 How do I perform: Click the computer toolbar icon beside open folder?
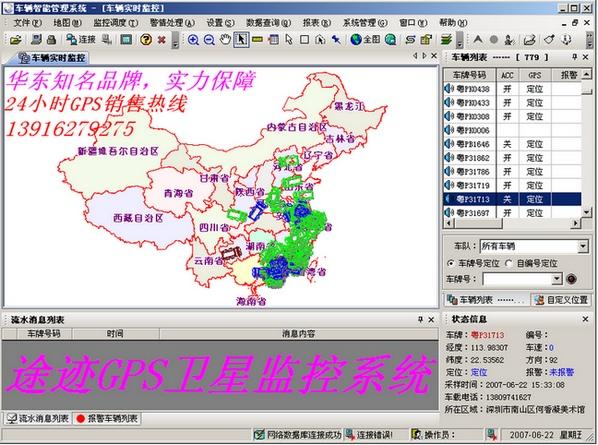36,39
